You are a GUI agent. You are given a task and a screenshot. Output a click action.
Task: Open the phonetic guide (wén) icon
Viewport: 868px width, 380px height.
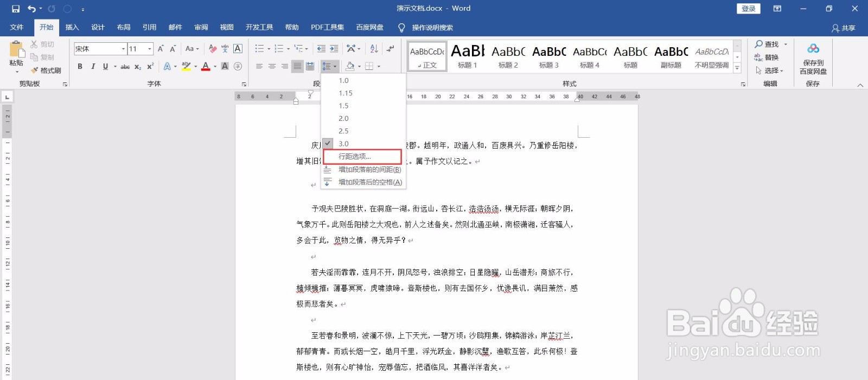(225, 49)
